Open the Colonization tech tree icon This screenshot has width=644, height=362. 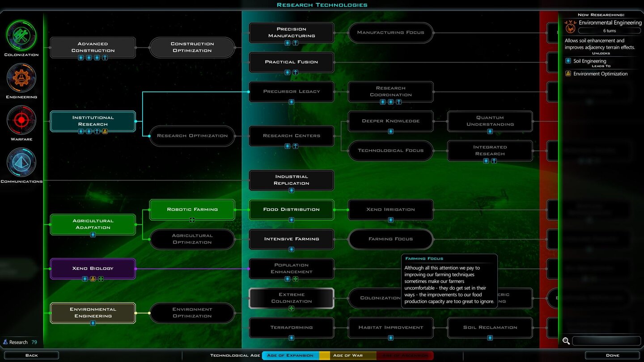pos(21,36)
